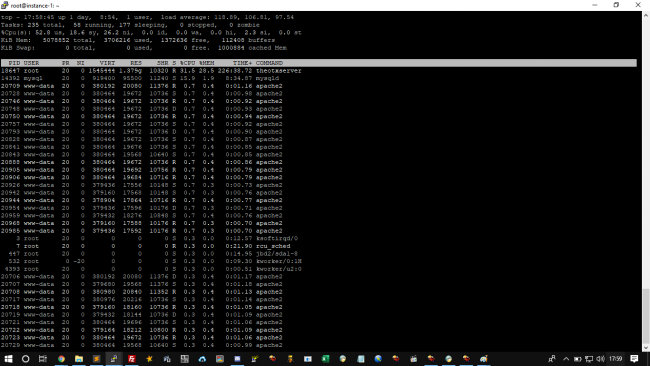
Task: Open Excel from the taskbar
Action: pyautogui.click(x=325, y=359)
